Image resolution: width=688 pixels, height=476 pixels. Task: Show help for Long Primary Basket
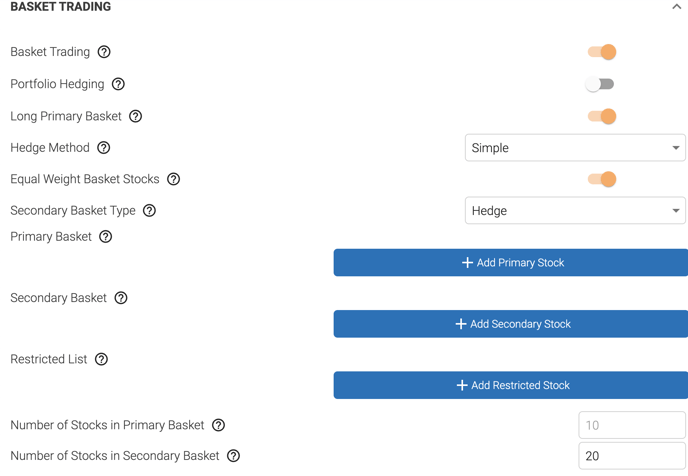(x=136, y=116)
